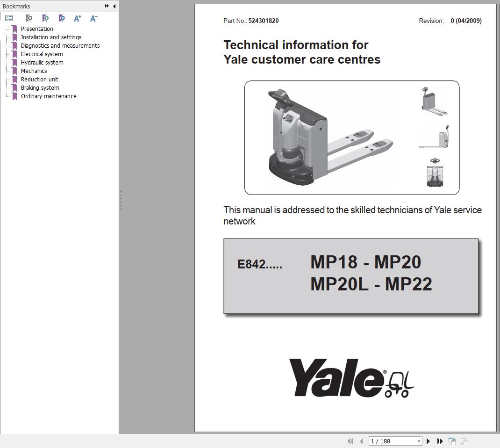Decrease bookmark text size with A- icon
The width and height of the screenshot is (500, 448).
(94, 19)
